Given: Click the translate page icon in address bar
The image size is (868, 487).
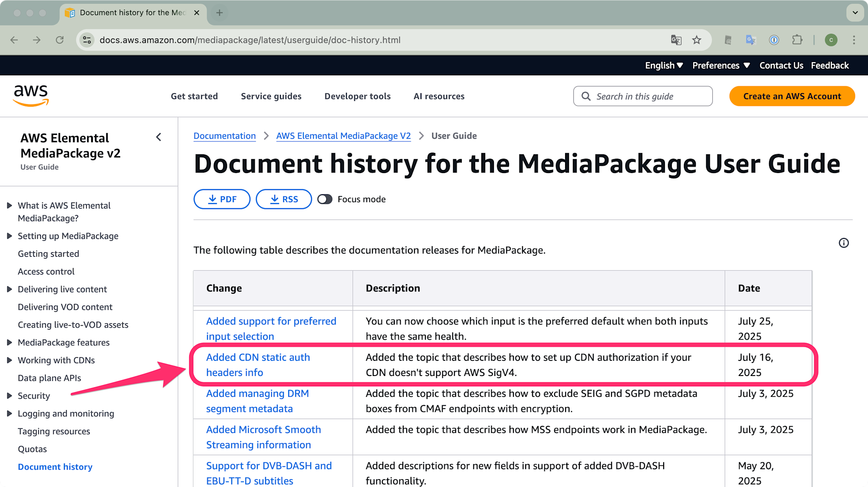Looking at the screenshot, I should click(x=676, y=40).
